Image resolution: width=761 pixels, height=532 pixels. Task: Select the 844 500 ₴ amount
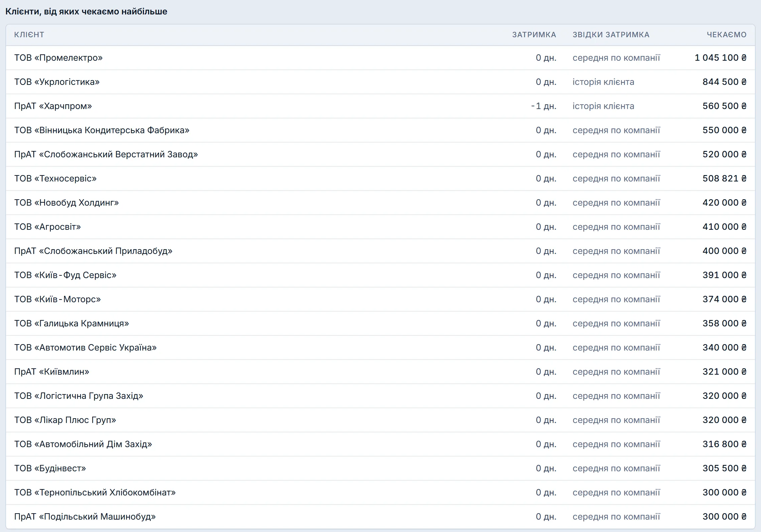point(725,82)
